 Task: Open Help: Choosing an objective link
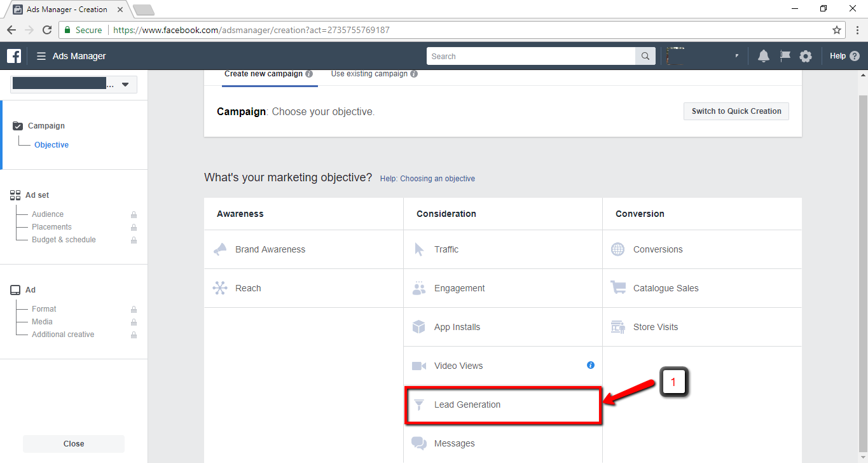[x=427, y=179]
